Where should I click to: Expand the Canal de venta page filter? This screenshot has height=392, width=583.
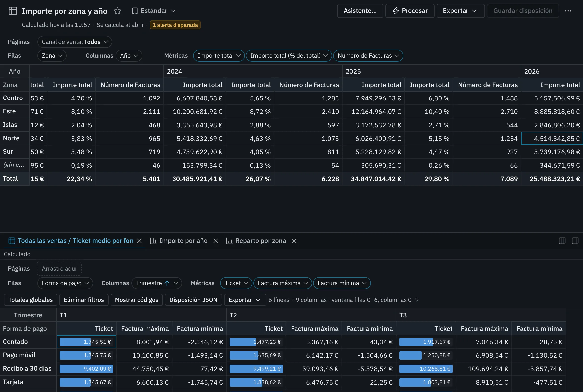pos(75,42)
